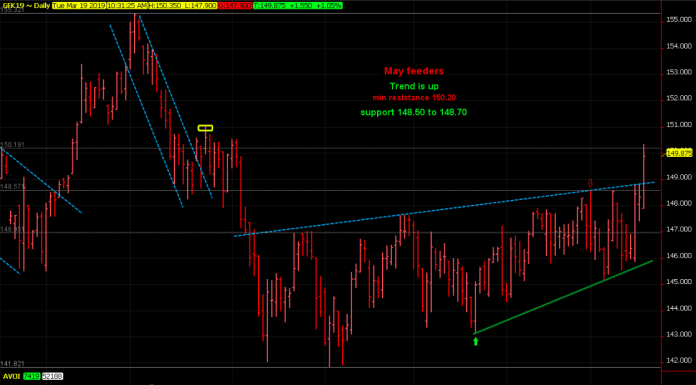
Task: Click the Trend is up annotation
Action: pyautogui.click(x=414, y=86)
